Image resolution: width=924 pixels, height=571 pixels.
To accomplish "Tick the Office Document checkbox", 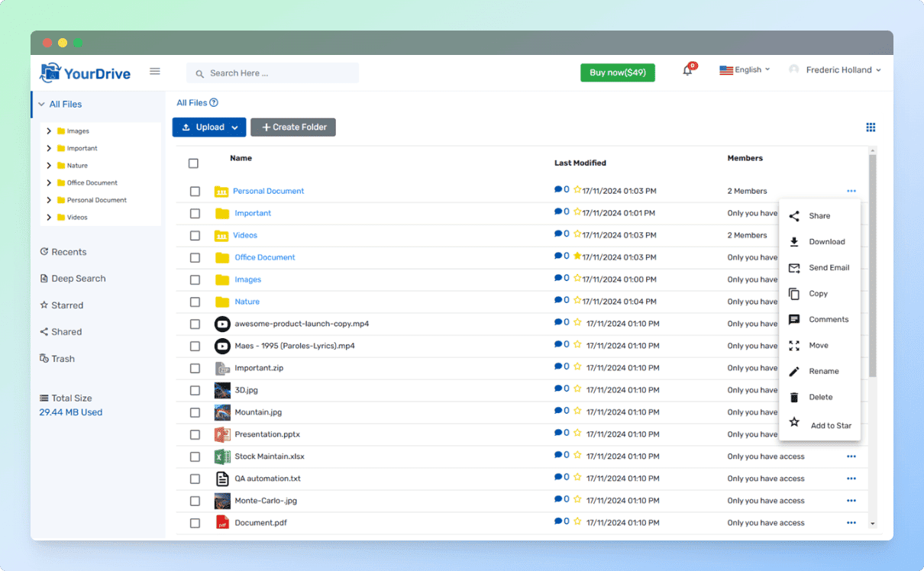I will tap(195, 258).
